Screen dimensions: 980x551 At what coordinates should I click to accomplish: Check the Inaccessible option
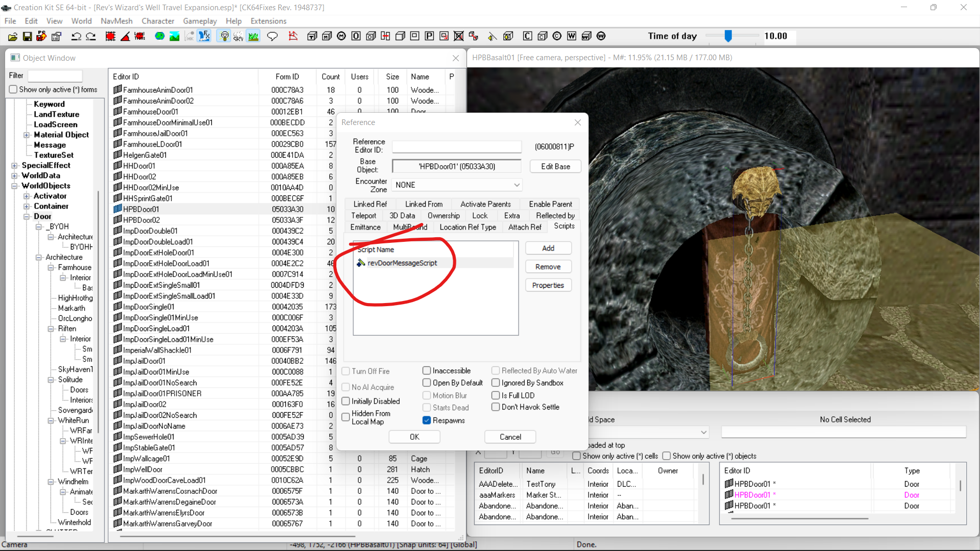pos(427,371)
